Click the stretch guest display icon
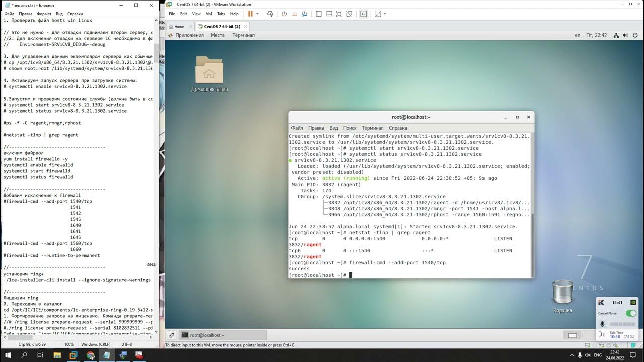644x362 pixels. [378, 14]
